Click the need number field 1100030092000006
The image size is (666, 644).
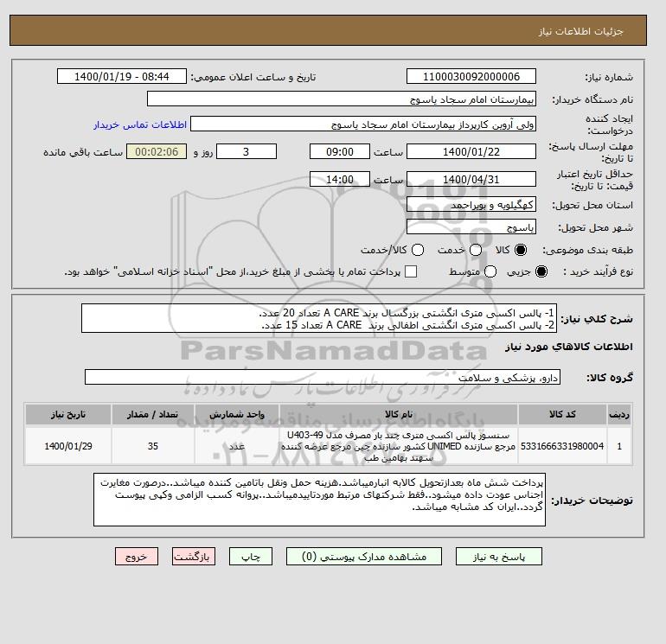471,77
